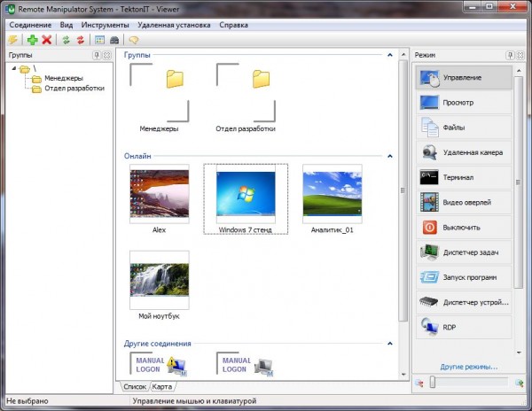Activate the Управление mode button

(464, 78)
